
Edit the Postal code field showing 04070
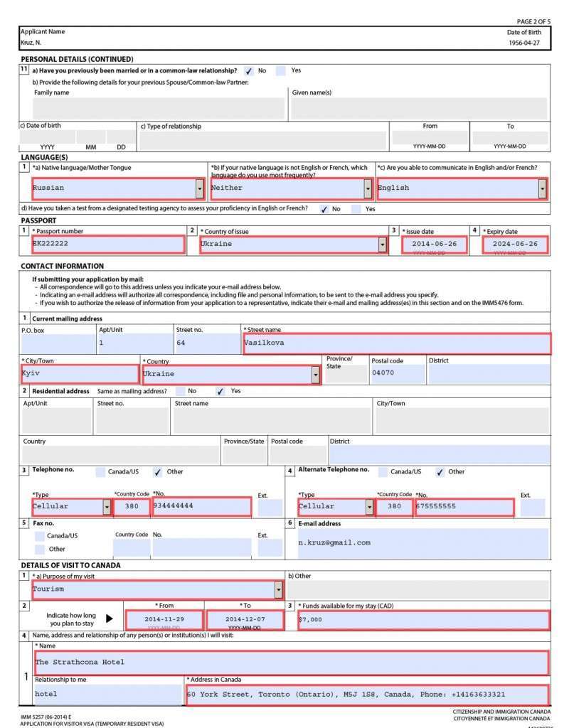coord(398,374)
